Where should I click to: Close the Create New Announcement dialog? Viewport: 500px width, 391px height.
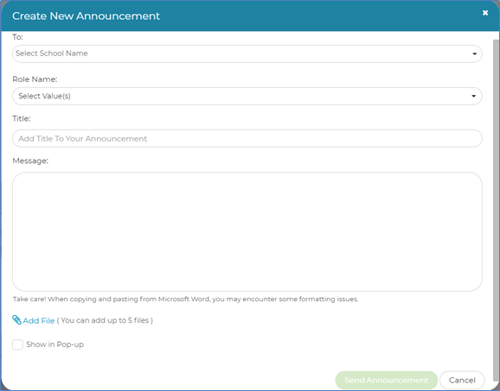click(485, 13)
